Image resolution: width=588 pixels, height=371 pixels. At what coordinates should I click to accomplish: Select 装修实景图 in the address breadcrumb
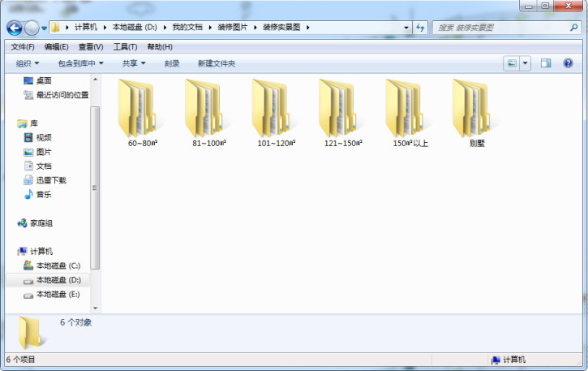pos(281,27)
